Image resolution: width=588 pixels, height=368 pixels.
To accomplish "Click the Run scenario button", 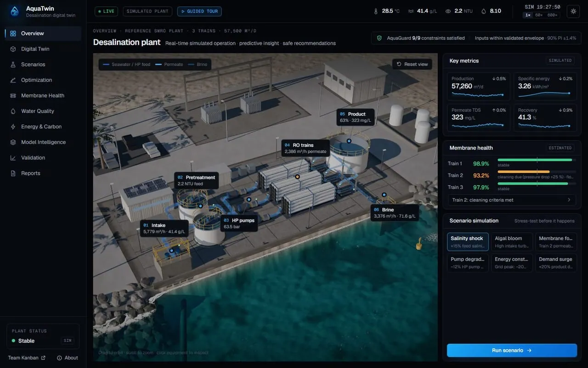I will pyautogui.click(x=512, y=351).
